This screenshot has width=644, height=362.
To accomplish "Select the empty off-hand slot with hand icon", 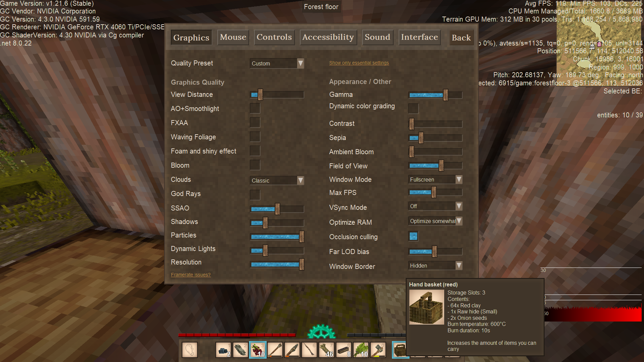I will 189,350.
